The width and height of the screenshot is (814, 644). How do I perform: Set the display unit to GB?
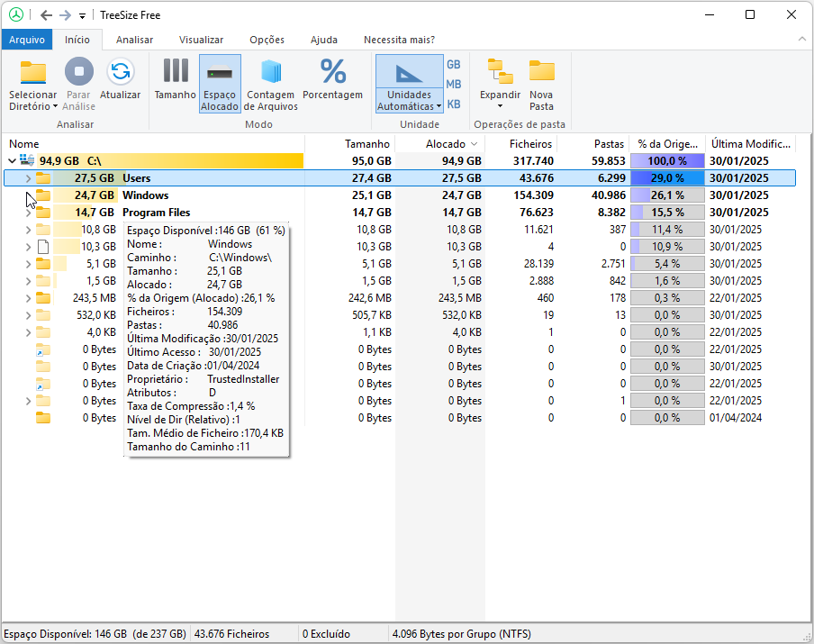[454, 65]
